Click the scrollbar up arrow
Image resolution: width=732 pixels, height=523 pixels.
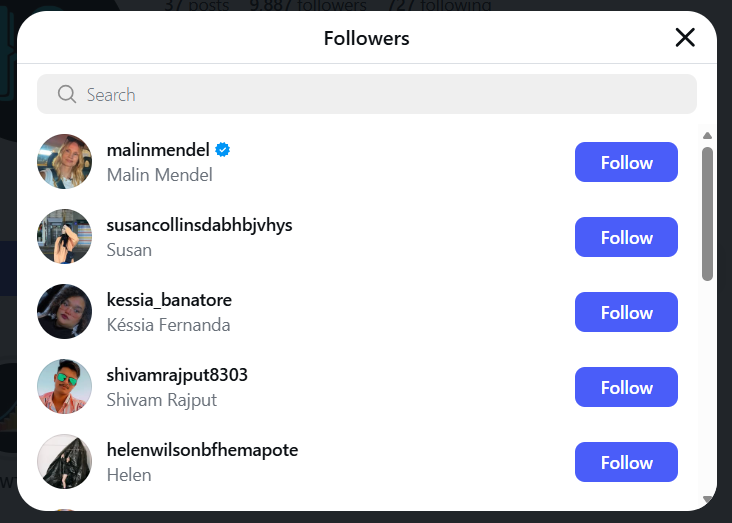click(707, 136)
